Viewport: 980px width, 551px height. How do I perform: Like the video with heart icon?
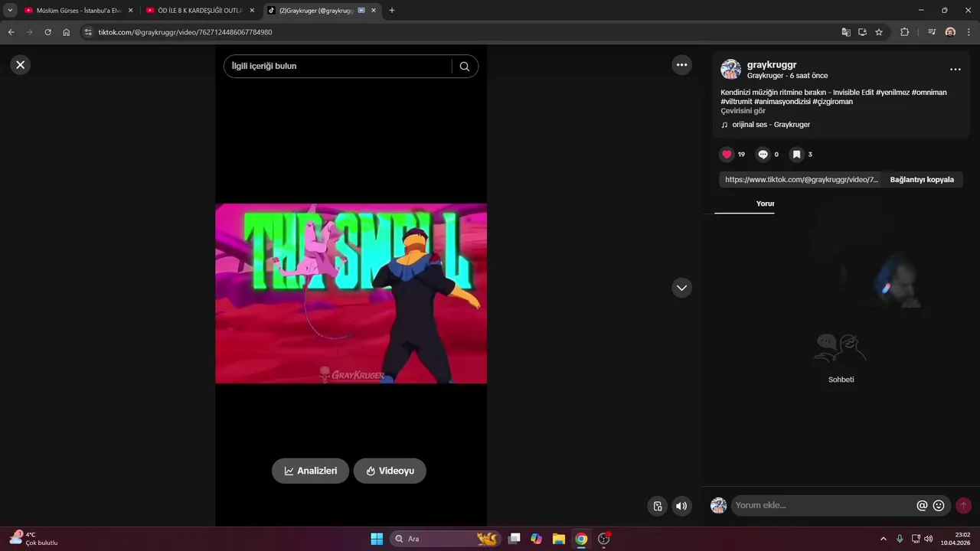click(x=727, y=155)
